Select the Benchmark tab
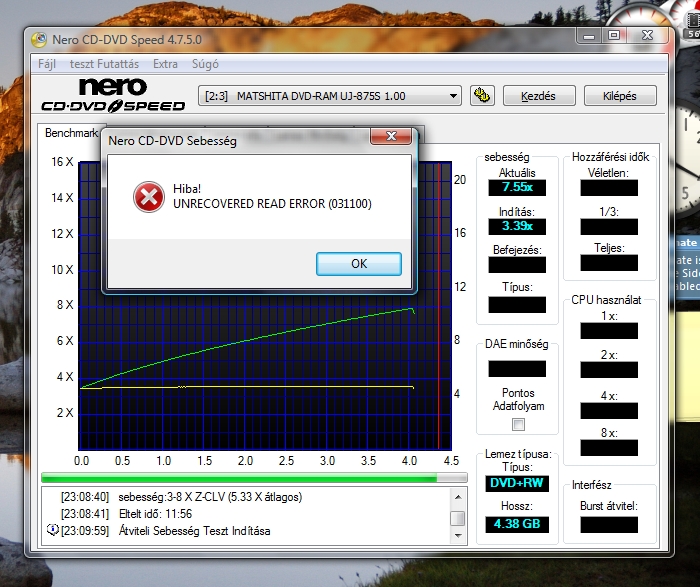Viewport: 700px width, 587px height. coord(71,133)
